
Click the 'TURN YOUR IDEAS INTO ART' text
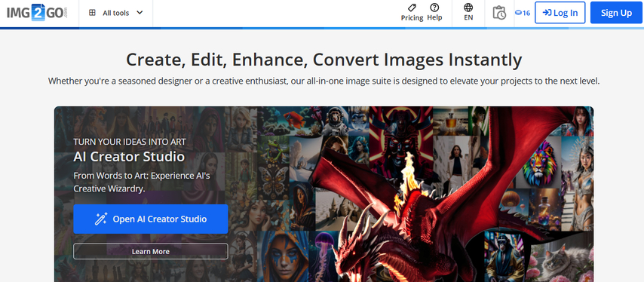pyautogui.click(x=130, y=142)
